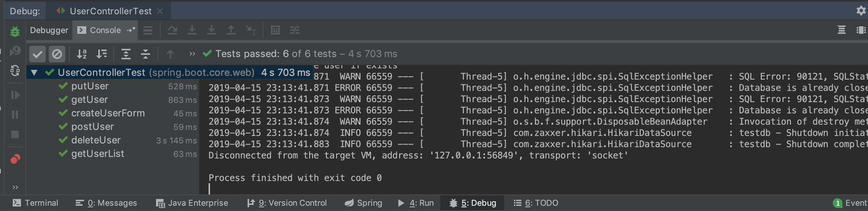Open the 6: TODO tool window

click(x=536, y=203)
